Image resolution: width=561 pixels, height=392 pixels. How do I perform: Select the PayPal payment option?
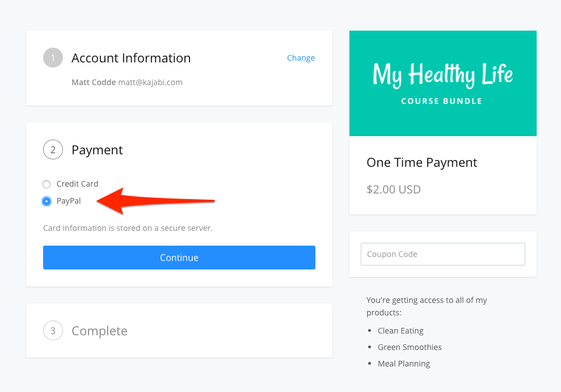coord(47,201)
